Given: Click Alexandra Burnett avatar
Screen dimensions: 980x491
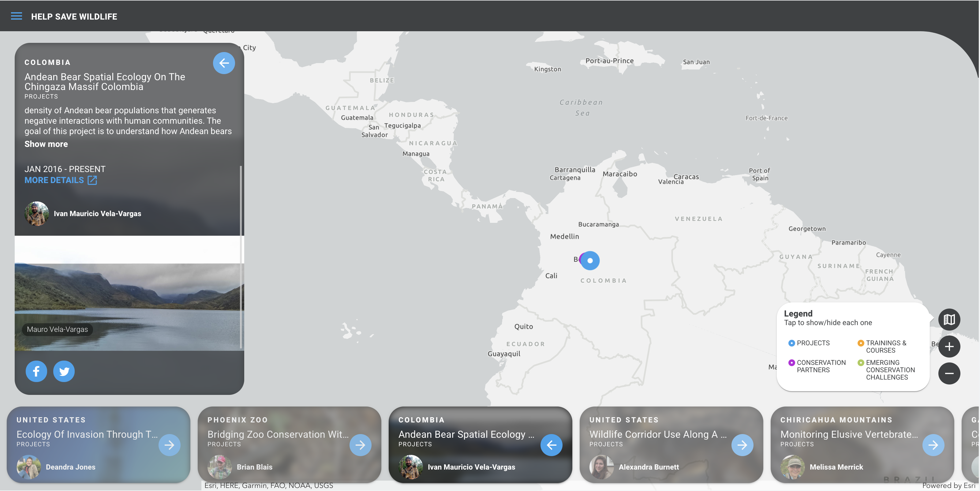Looking at the screenshot, I should (601, 467).
